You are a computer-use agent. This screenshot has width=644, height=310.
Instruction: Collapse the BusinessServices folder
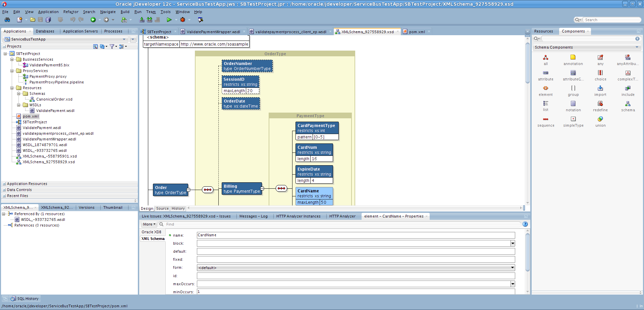coord(12,59)
